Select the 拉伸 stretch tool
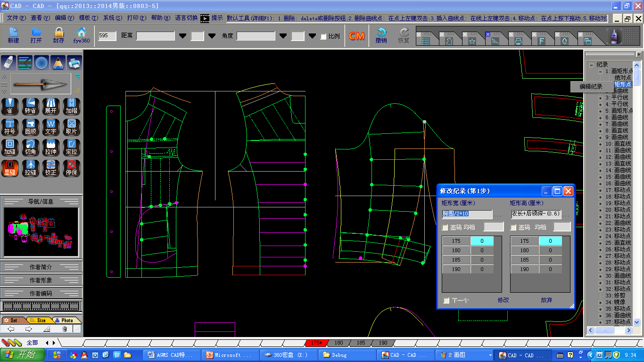The width and height of the screenshot is (644, 362). click(x=51, y=148)
